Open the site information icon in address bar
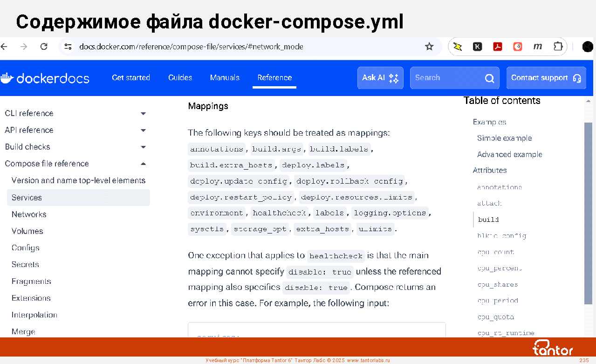Viewport: 596px width, 364px height. [x=68, y=47]
